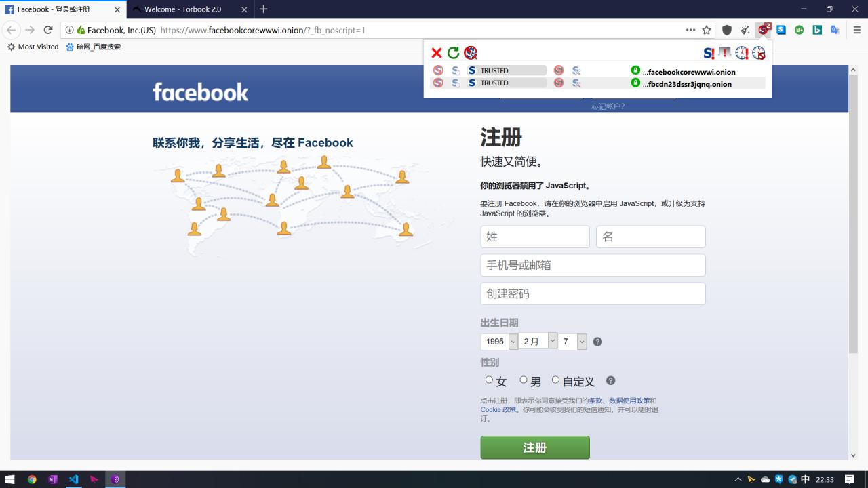Image resolution: width=868 pixels, height=488 pixels.
Task: Select the 男 (male) radio button
Action: click(x=524, y=380)
